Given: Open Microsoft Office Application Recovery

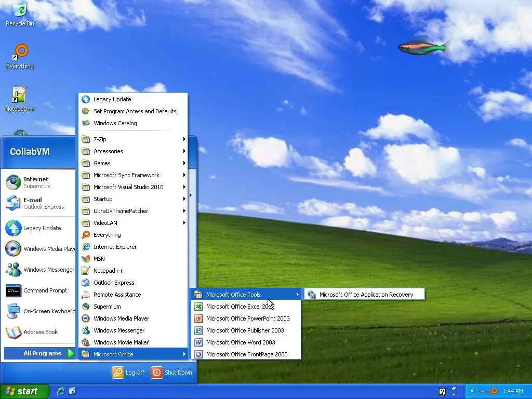Looking at the screenshot, I should coord(364,295).
